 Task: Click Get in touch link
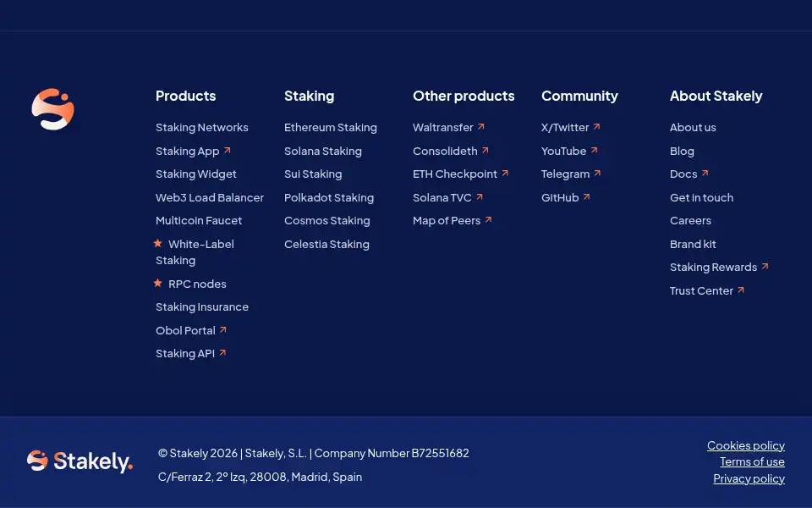(x=701, y=198)
